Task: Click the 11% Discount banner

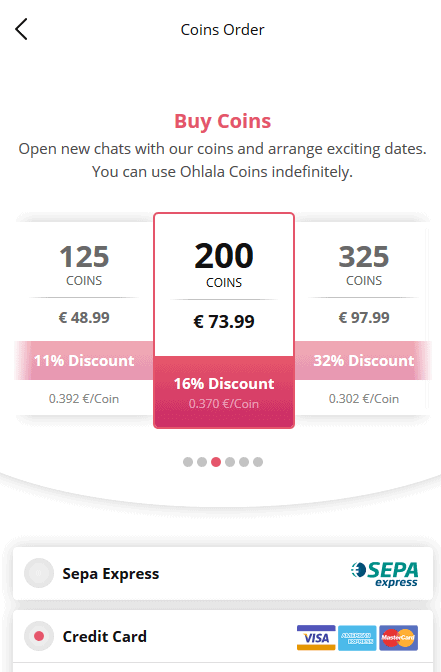Action: click(x=84, y=360)
